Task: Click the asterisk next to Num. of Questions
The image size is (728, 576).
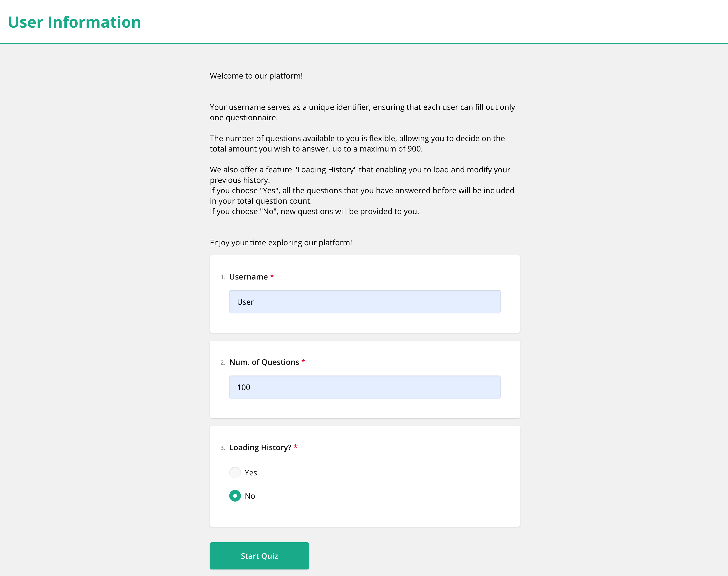Action: click(303, 362)
